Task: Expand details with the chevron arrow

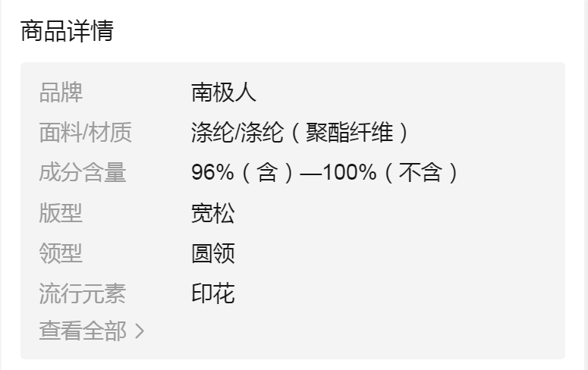Action: (x=139, y=331)
